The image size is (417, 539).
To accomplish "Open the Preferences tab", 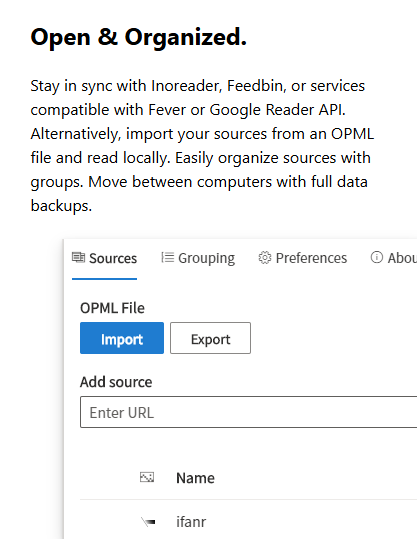I will click(x=303, y=258).
